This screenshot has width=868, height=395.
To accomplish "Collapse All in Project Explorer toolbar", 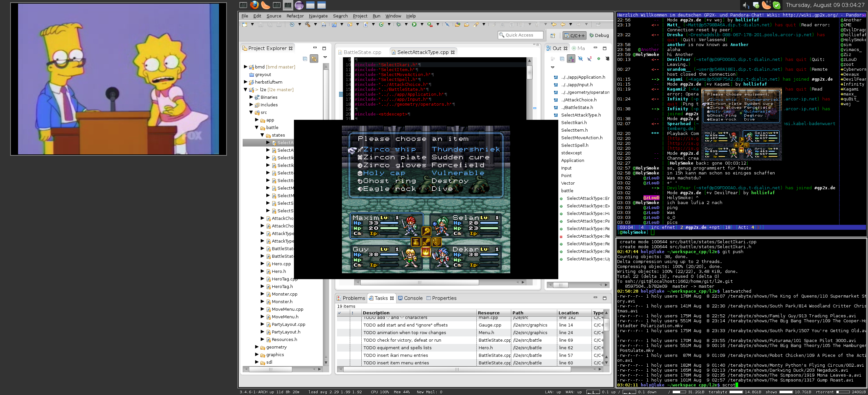I will pyautogui.click(x=305, y=59).
